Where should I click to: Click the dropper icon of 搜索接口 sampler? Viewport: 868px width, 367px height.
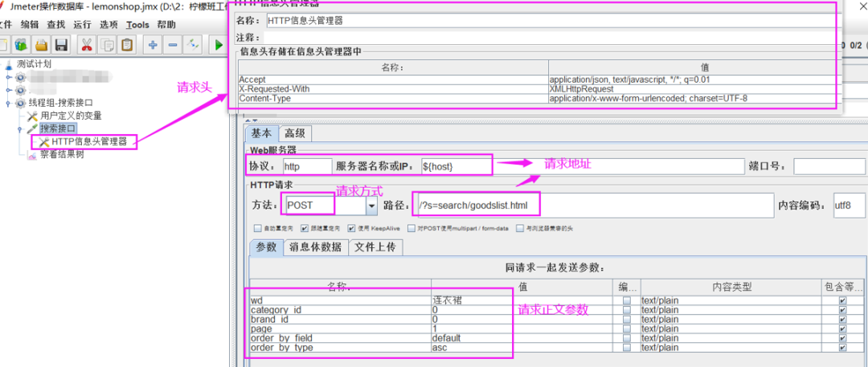32,129
